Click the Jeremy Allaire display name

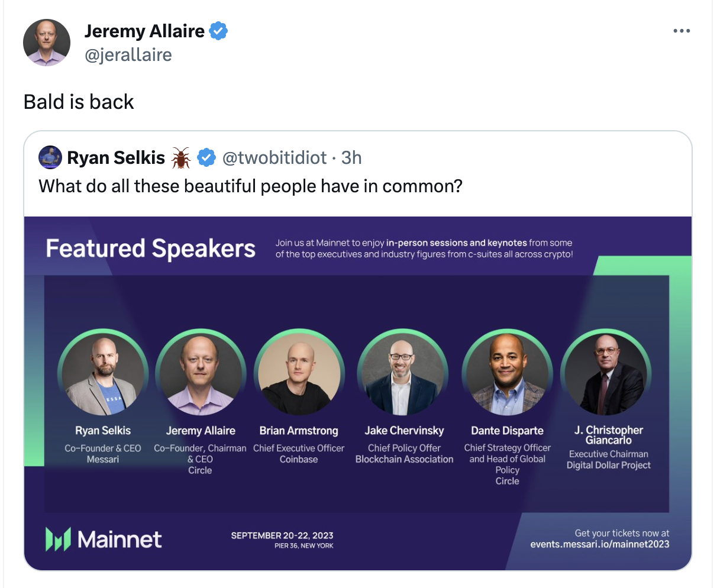coord(144,31)
